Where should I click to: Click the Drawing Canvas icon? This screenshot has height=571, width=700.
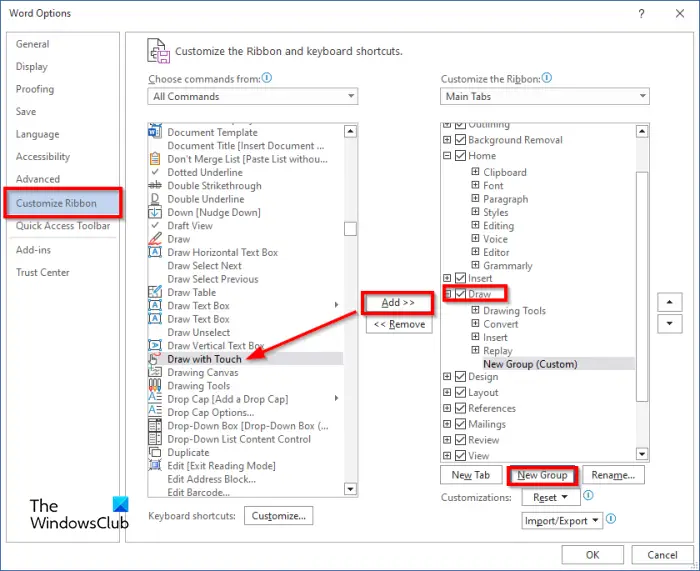154,372
